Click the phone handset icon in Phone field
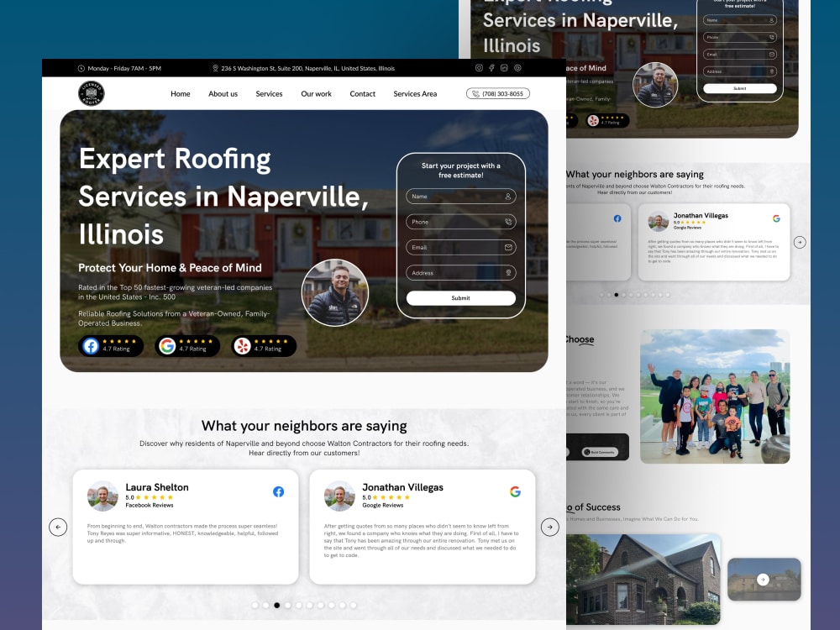Image resolution: width=840 pixels, height=630 pixels. coord(508,222)
